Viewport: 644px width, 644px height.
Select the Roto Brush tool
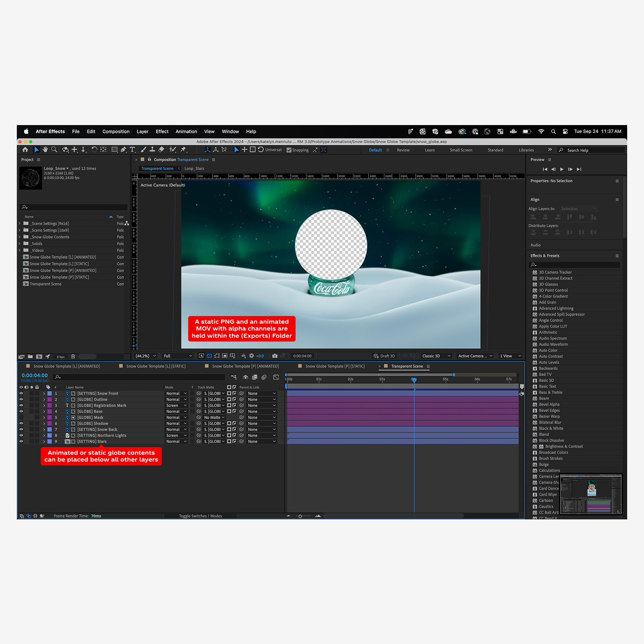[172, 150]
